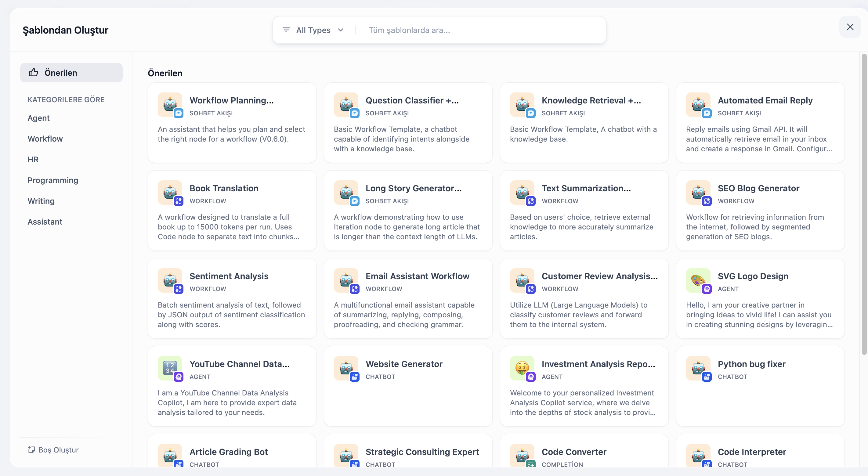Click the filter icon next to All Types

[286, 30]
